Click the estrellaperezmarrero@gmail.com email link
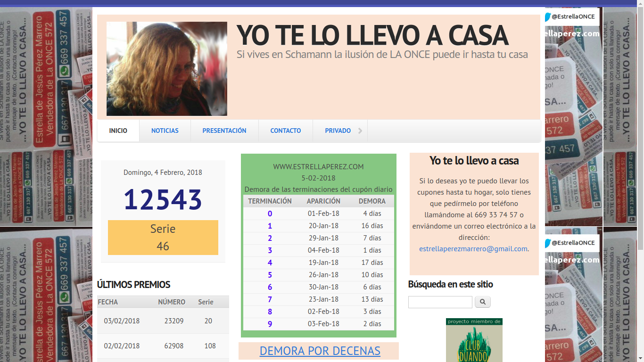 [473, 249]
